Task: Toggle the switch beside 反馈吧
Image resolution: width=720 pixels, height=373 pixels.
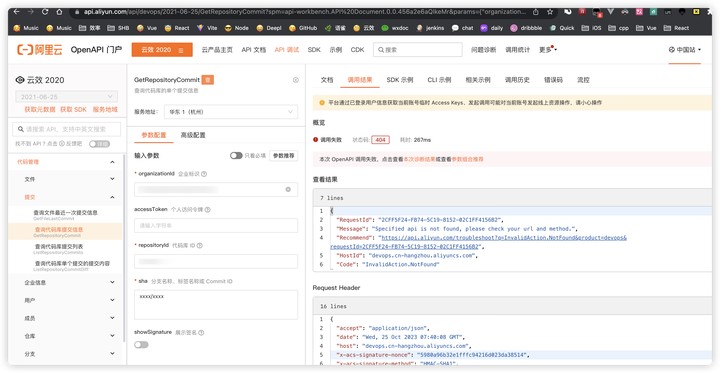Action: click(100, 144)
